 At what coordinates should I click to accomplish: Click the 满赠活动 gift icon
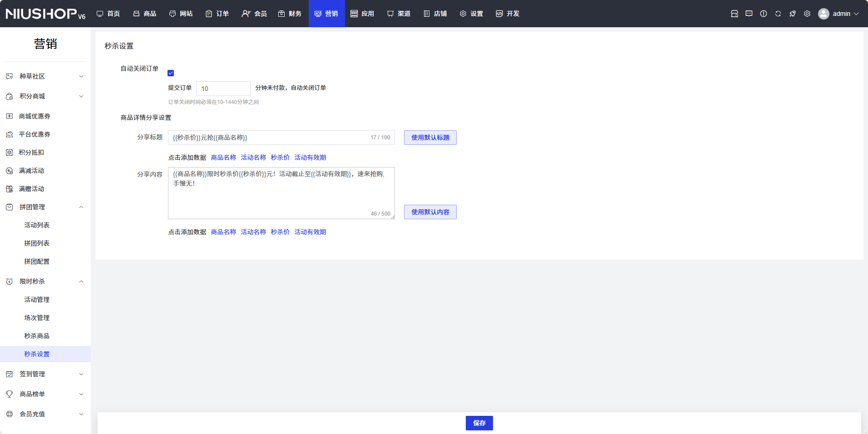coord(9,189)
